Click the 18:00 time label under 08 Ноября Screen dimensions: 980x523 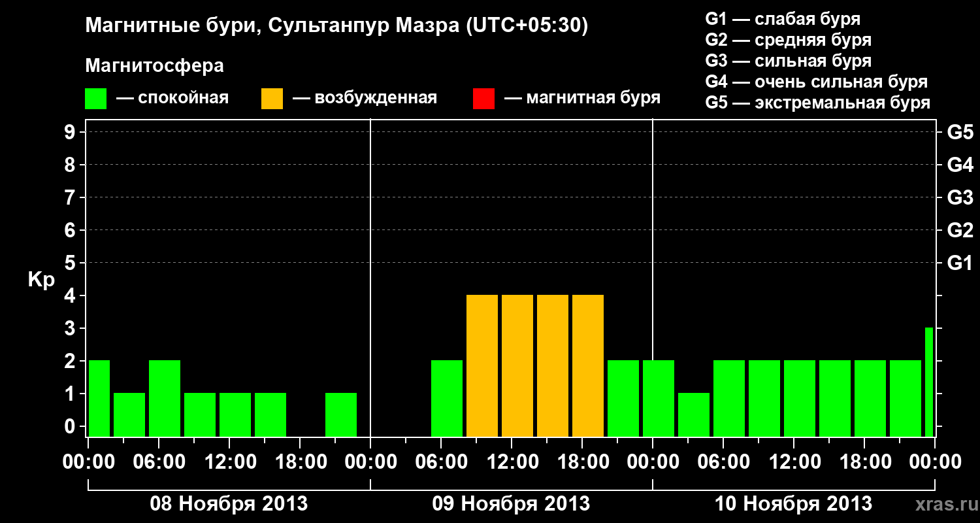tap(300, 462)
